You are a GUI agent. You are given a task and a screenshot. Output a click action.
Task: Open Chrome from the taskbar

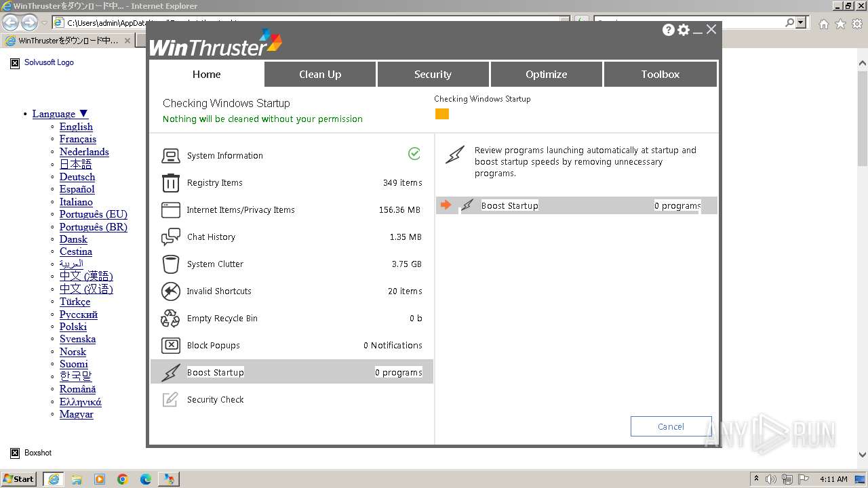point(123,479)
